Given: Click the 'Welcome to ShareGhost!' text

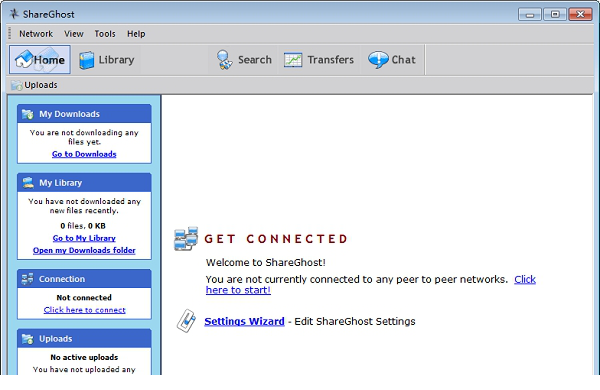Looking at the screenshot, I should point(266,263).
